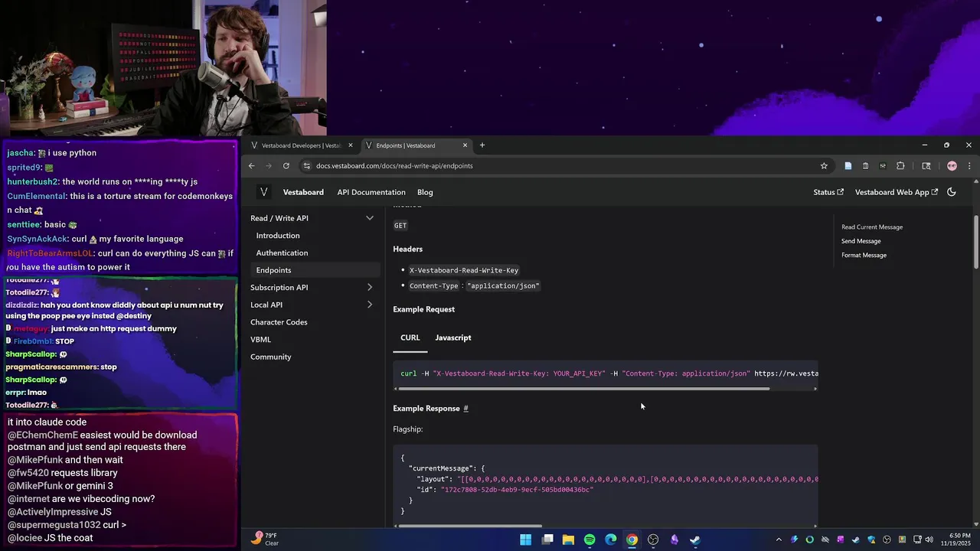Reload the current page
The image size is (980, 551).
[x=286, y=166]
